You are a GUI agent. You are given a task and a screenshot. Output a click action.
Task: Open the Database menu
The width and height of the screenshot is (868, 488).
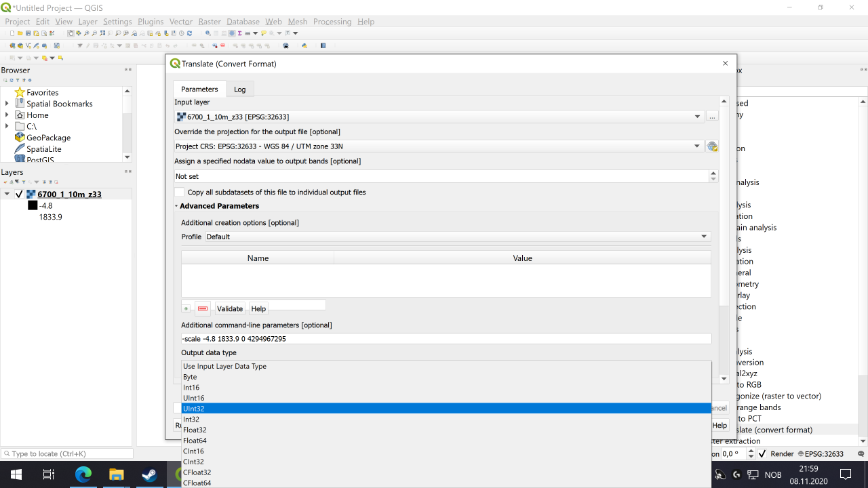coord(243,22)
